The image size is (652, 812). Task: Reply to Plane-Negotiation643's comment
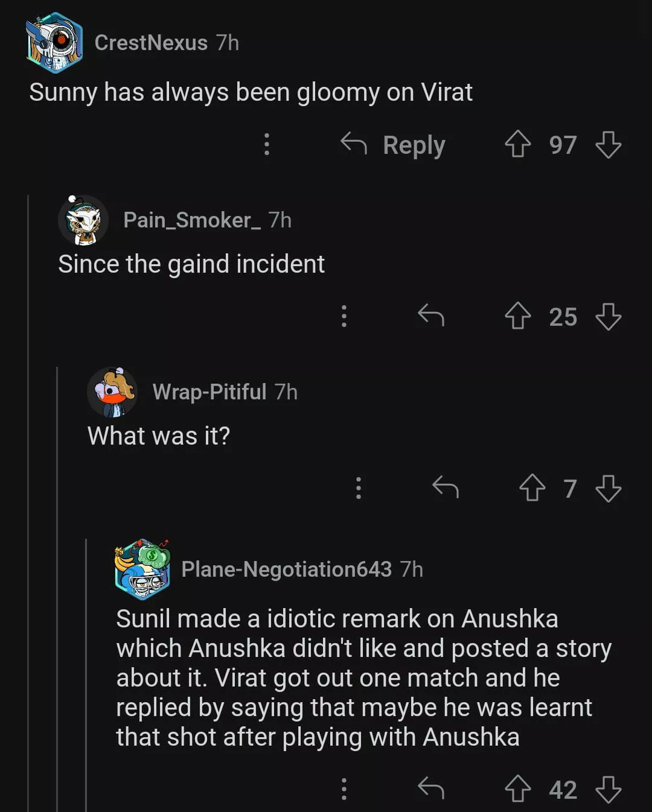431,788
